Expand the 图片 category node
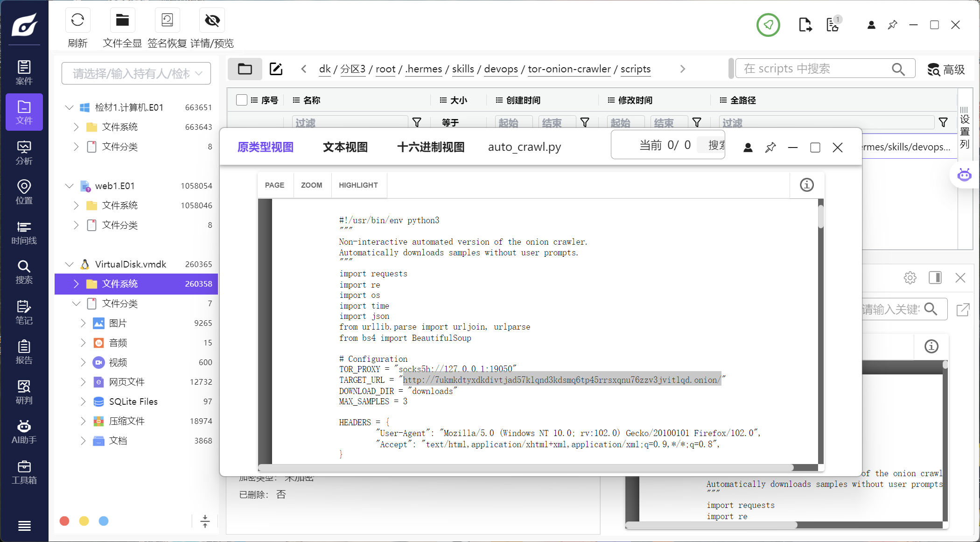This screenshot has width=980, height=542. coord(83,323)
